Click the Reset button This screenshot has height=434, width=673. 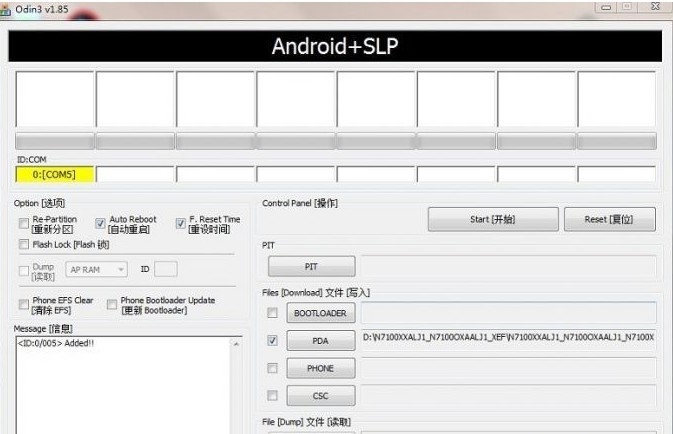tap(609, 219)
